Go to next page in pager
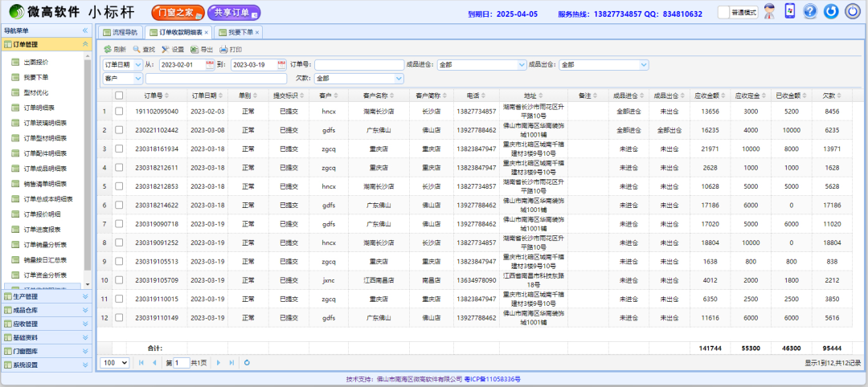 [x=217, y=363]
